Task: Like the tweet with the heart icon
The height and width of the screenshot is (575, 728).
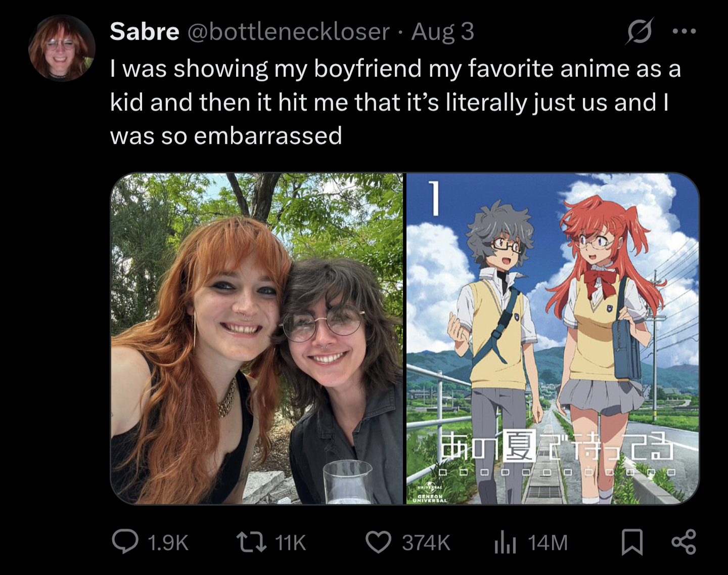Action: [x=378, y=542]
